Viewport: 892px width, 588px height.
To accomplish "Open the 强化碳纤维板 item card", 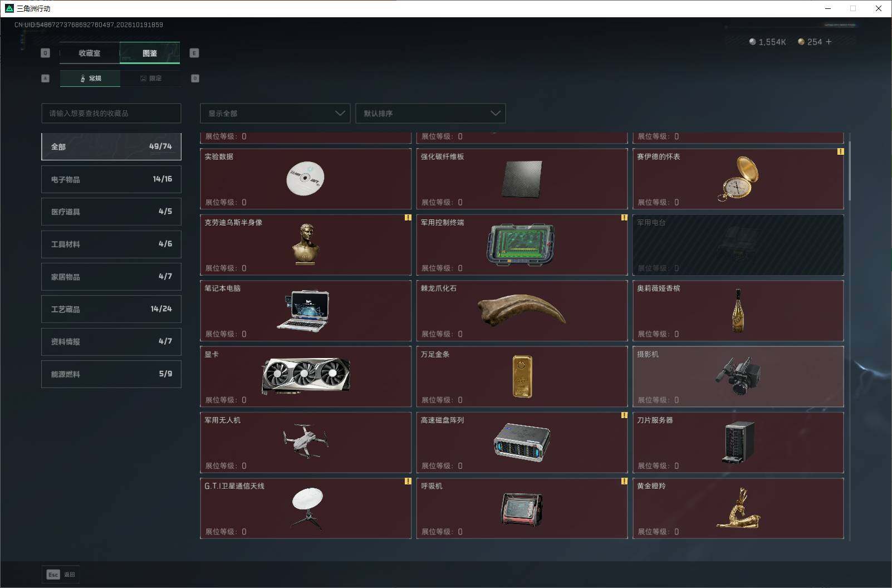I will (x=522, y=179).
